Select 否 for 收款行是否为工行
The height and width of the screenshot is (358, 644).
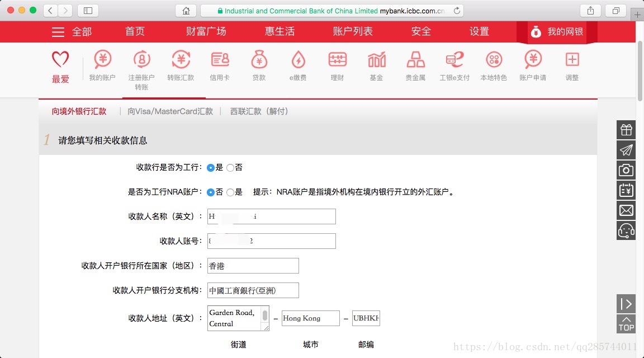pos(230,168)
